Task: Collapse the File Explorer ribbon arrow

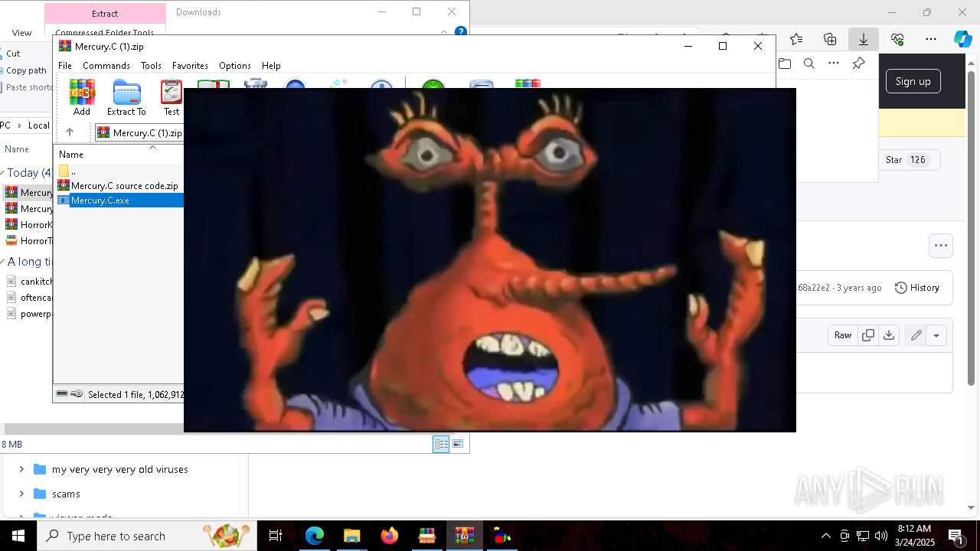Action: point(444,32)
